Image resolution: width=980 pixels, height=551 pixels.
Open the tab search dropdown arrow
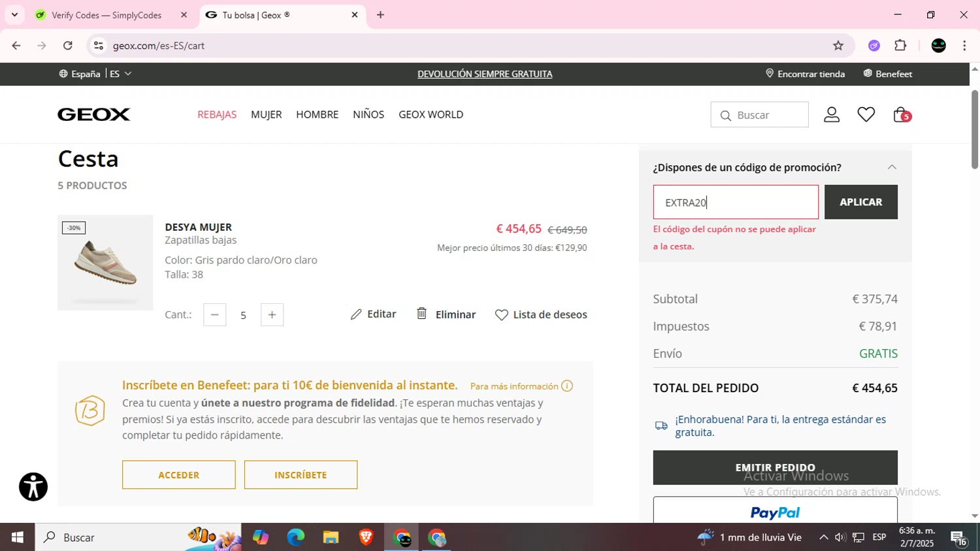tap(14, 14)
